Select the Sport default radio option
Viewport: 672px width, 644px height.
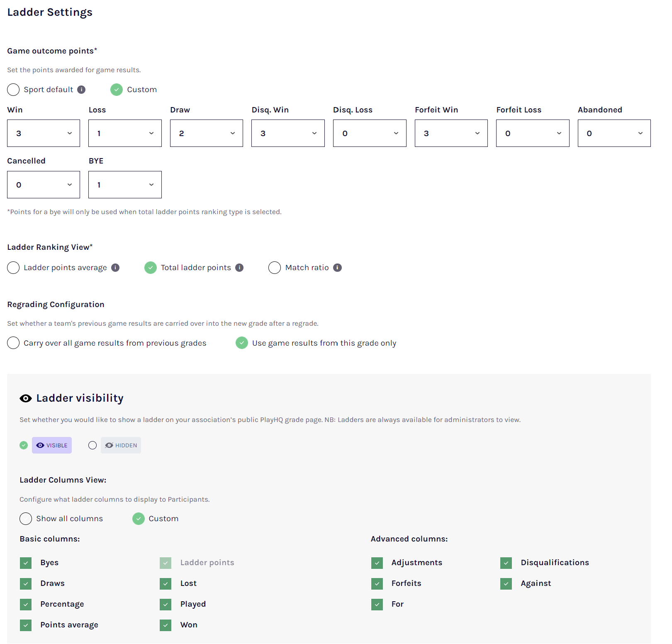click(x=13, y=90)
